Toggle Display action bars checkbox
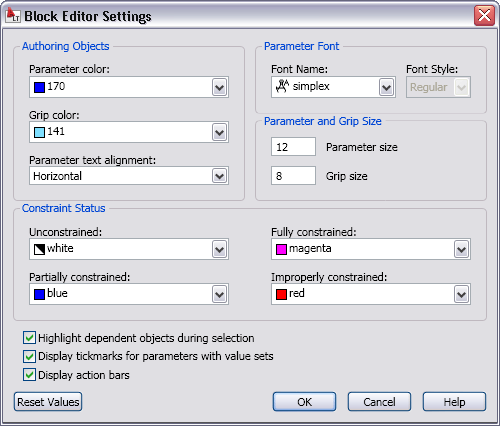500x426 pixels. pos(29,375)
